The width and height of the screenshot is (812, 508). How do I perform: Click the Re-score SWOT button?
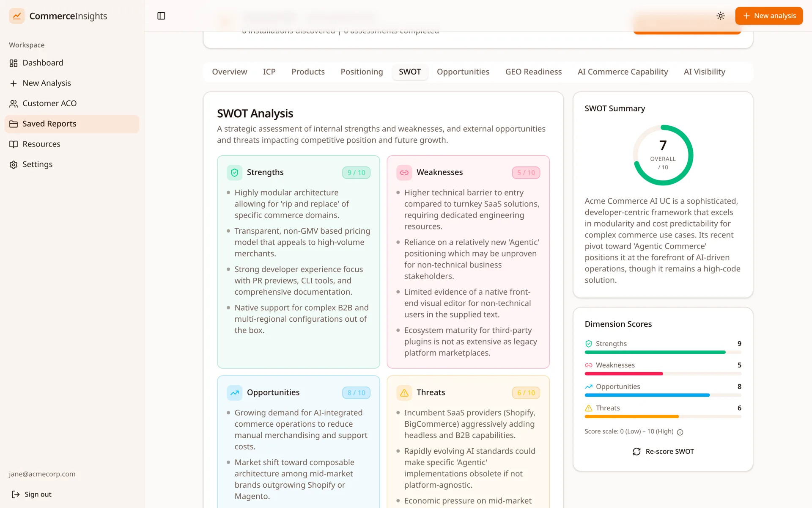point(663,451)
